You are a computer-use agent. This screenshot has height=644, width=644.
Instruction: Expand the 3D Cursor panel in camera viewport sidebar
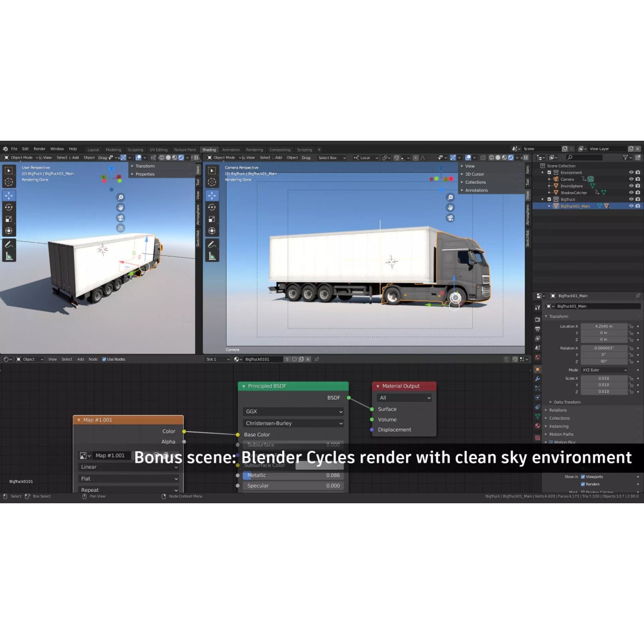(x=474, y=174)
